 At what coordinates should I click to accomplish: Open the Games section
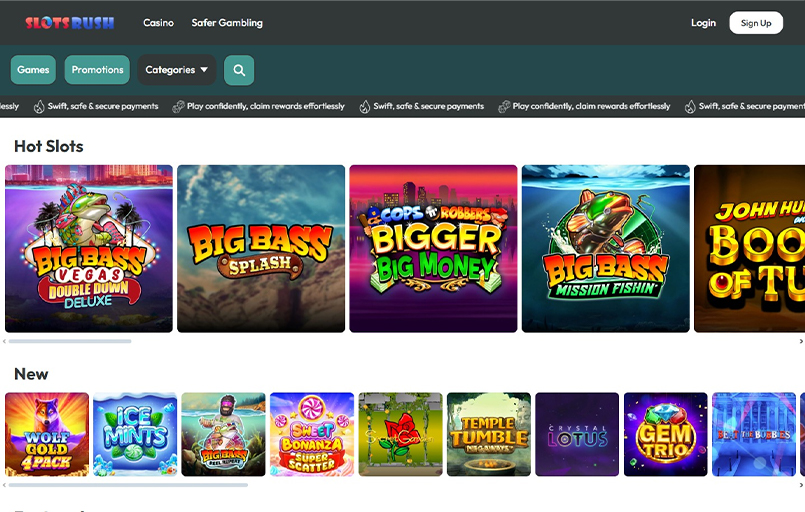tap(33, 70)
